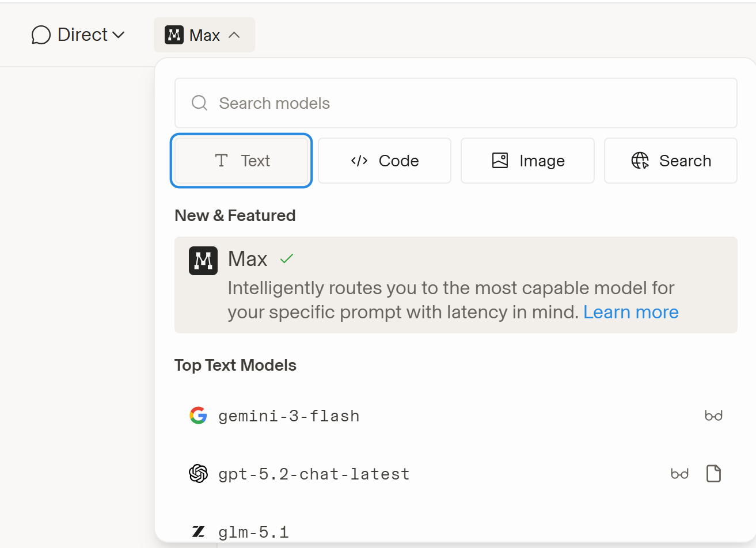756x548 pixels.
Task: Click the globe icon on the Search tab
Action: click(640, 161)
